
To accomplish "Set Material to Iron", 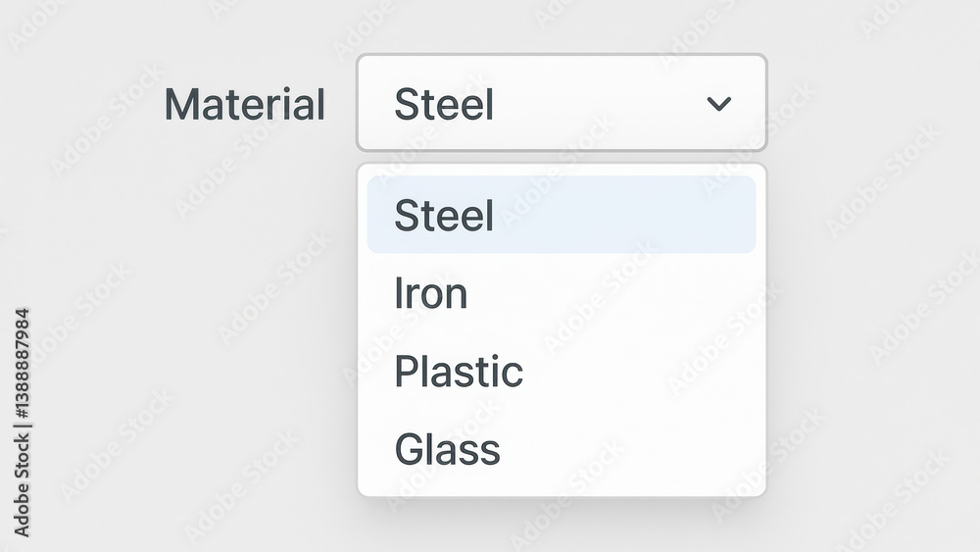I will click(x=562, y=292).
